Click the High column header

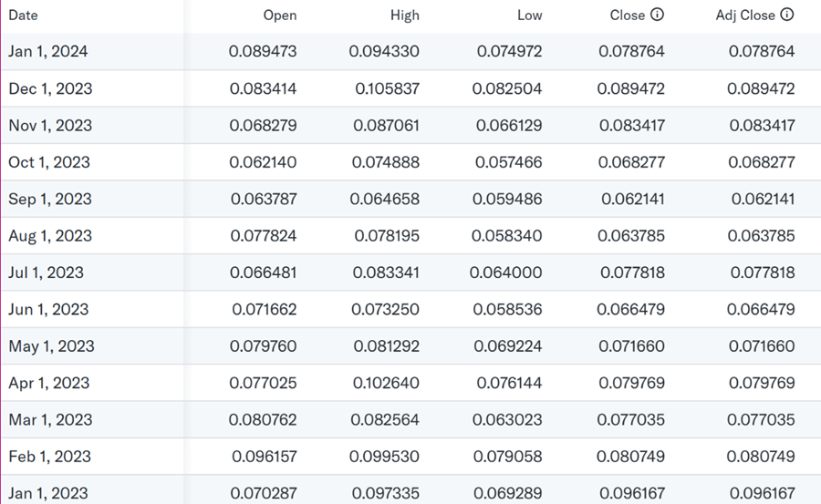click(x=405, y=15)
